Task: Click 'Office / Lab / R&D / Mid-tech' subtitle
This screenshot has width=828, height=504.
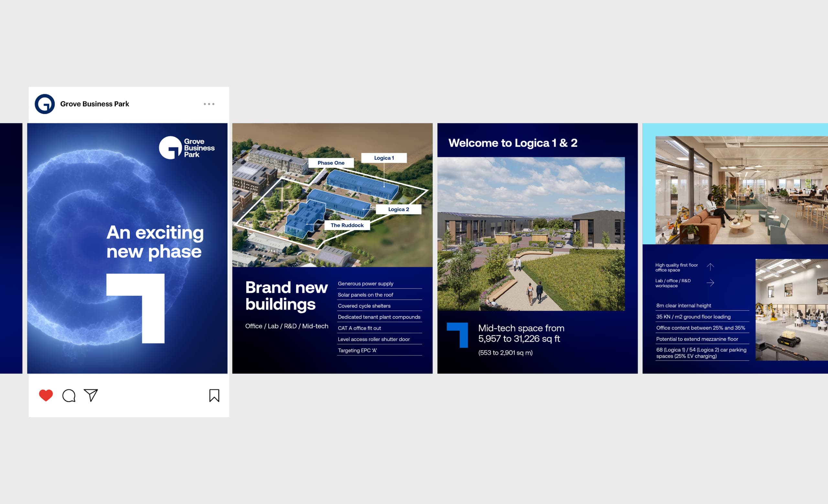Action: tap(287, 326)
